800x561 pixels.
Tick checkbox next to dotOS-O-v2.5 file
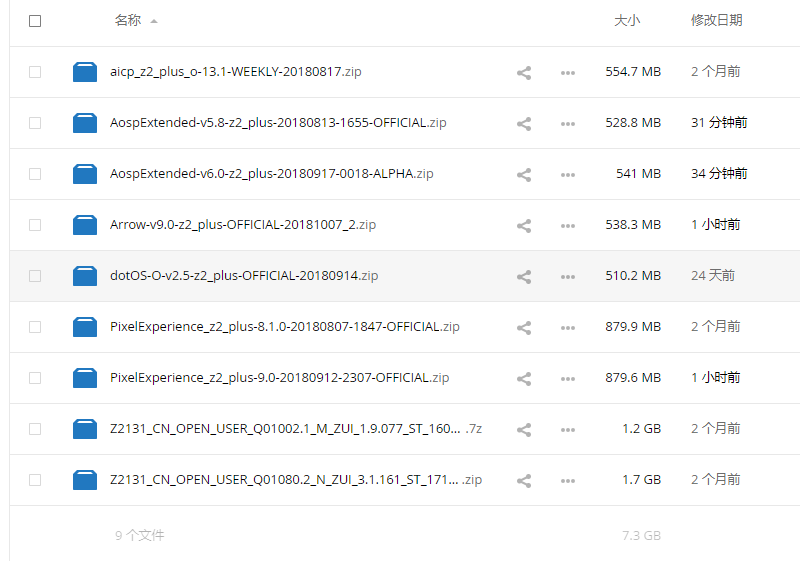[x=35, y=276]
